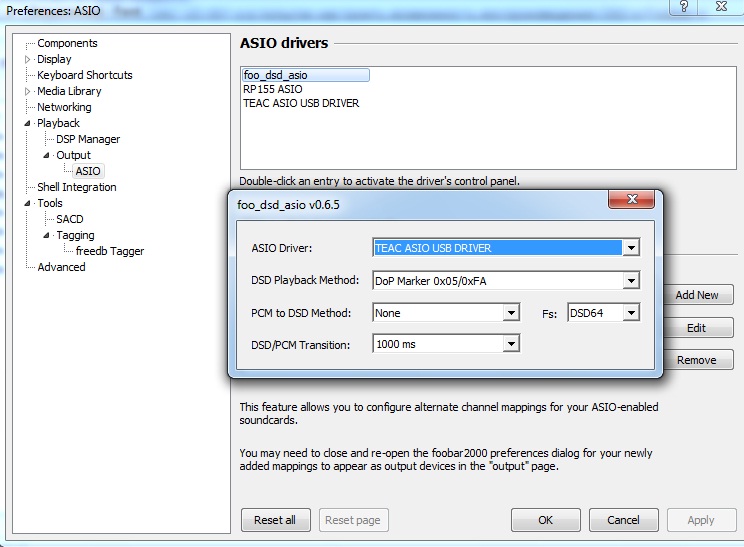Viewport: 744px width, 547px height.
Task: Click the Reset page button
Action: [x=353, y=520]
